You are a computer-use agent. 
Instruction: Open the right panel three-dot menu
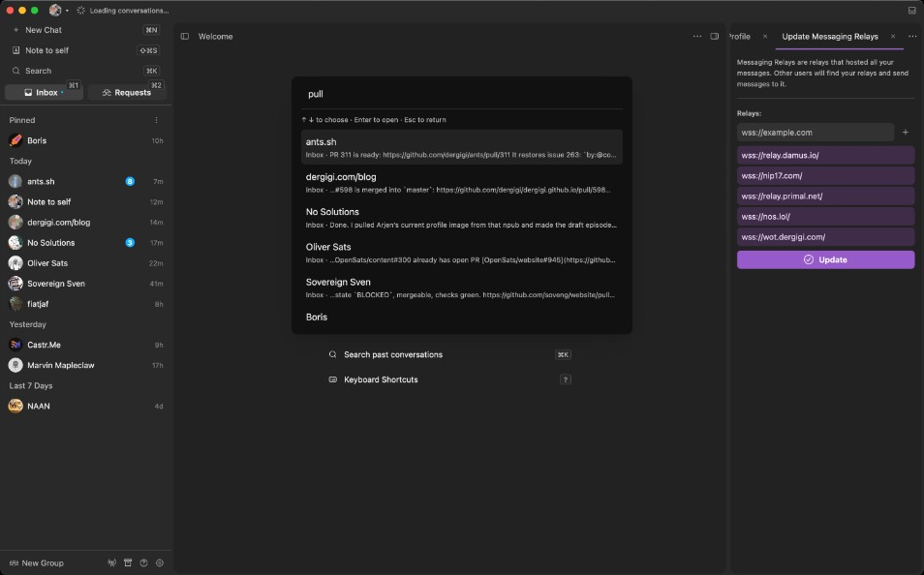(x=912, y=37)
